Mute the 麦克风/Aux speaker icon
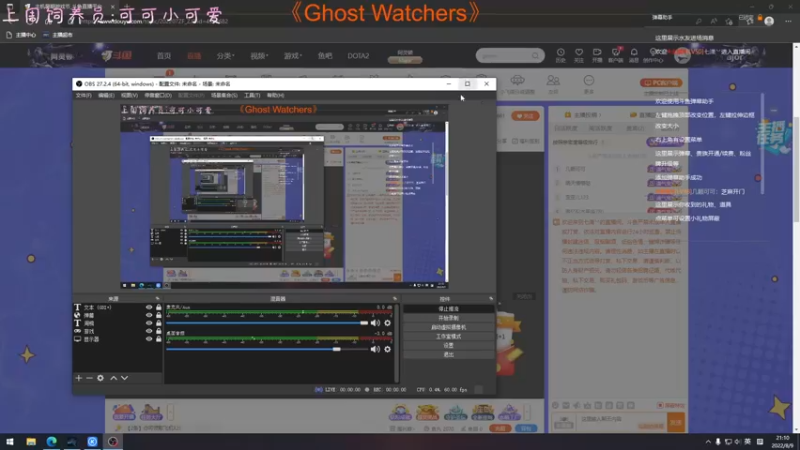Image resolution: width=800 pixels, height=450 pixels. click(376, 323)
